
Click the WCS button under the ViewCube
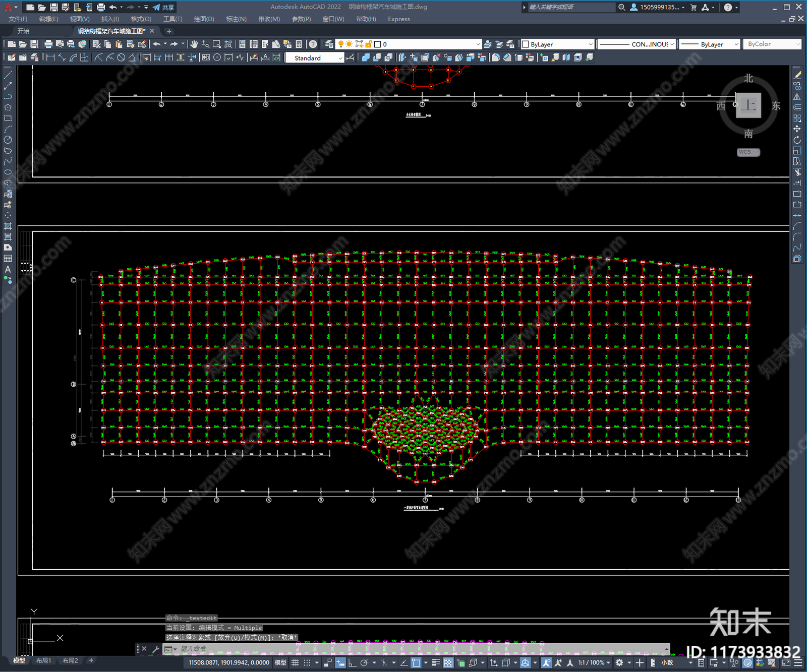748,152
